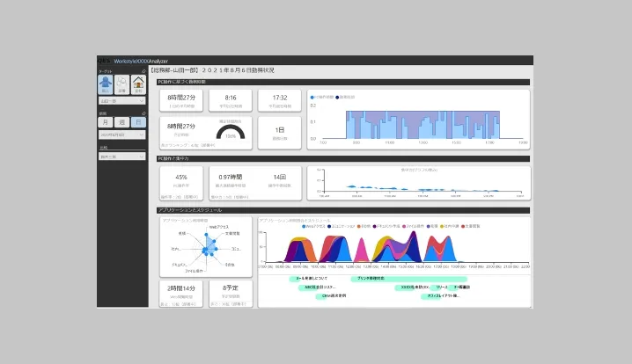Click the 8時間27分 daily average card
The image size is (632, 364).
(181, 99)
